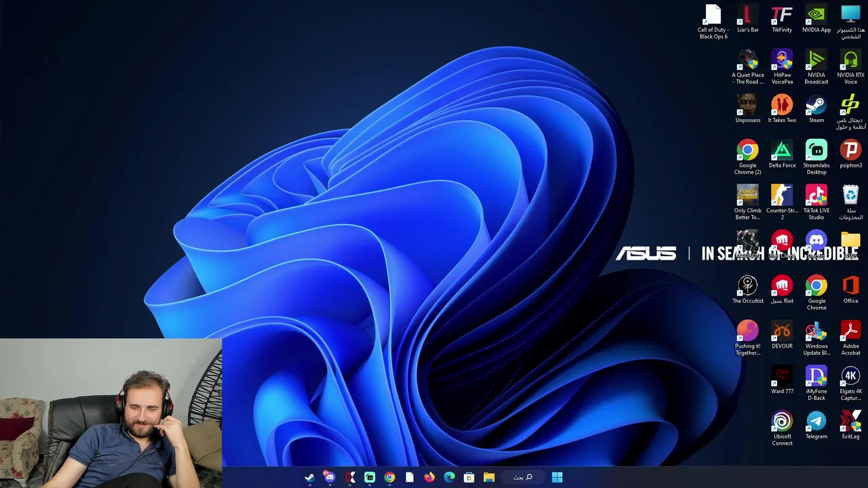Open Discord with notification badge in taskbar
The image size is (868, 488).
coord(330,477)
